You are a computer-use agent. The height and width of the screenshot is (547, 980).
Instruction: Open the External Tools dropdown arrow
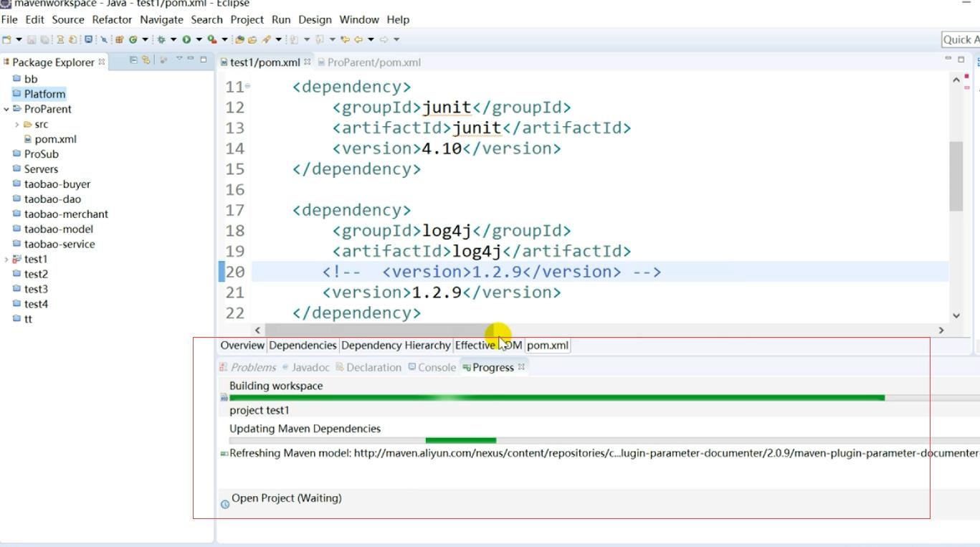coord(225,39)
